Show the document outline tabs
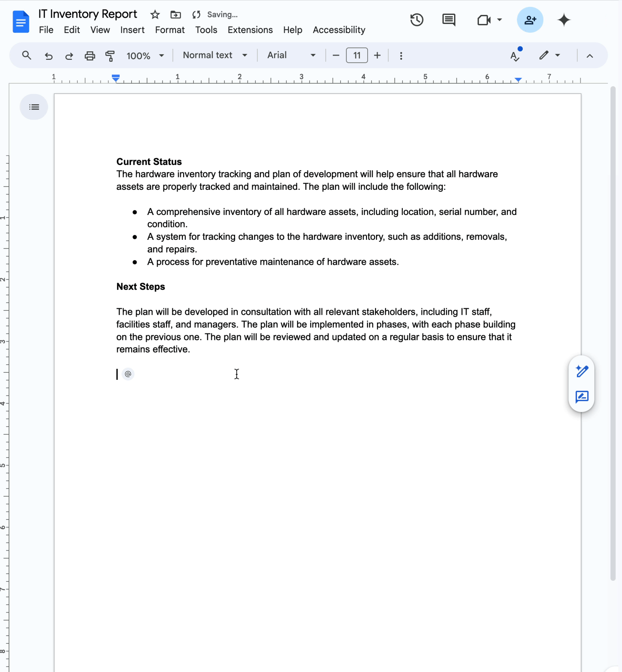Image resolution: width=622 pixels, height=672 pixels. coord(34,107)
